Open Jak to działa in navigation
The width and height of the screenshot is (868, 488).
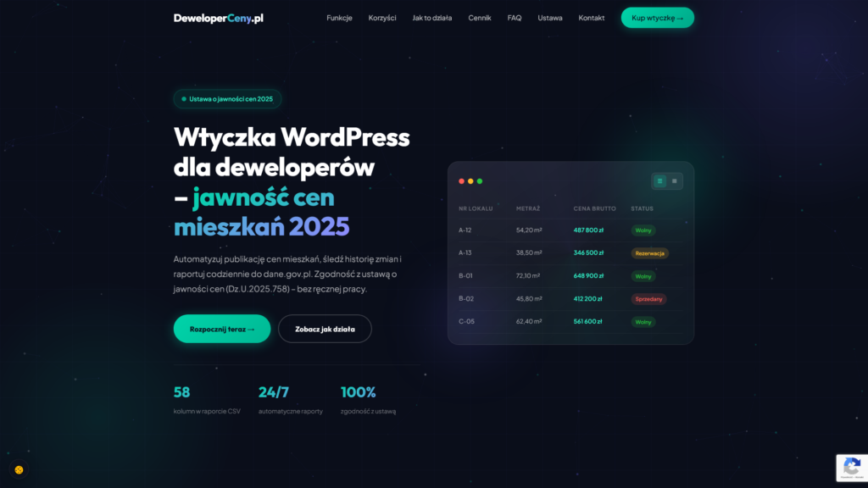pyautogui.click(x=432, y=18)
